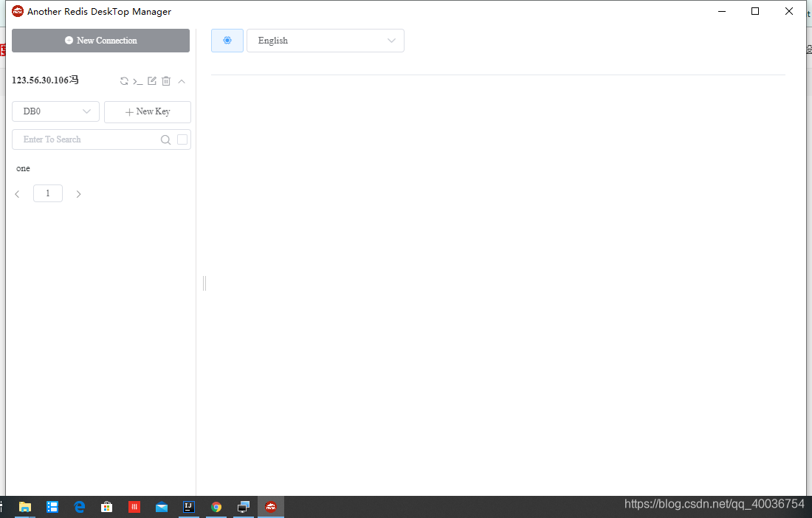
Task: Open the CLI terminal for the connection
Action: click(138, 81)
